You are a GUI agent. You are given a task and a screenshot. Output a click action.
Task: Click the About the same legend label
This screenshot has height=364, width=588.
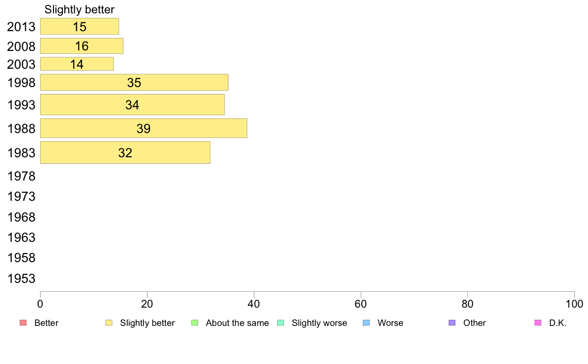(x=238, y=323)
